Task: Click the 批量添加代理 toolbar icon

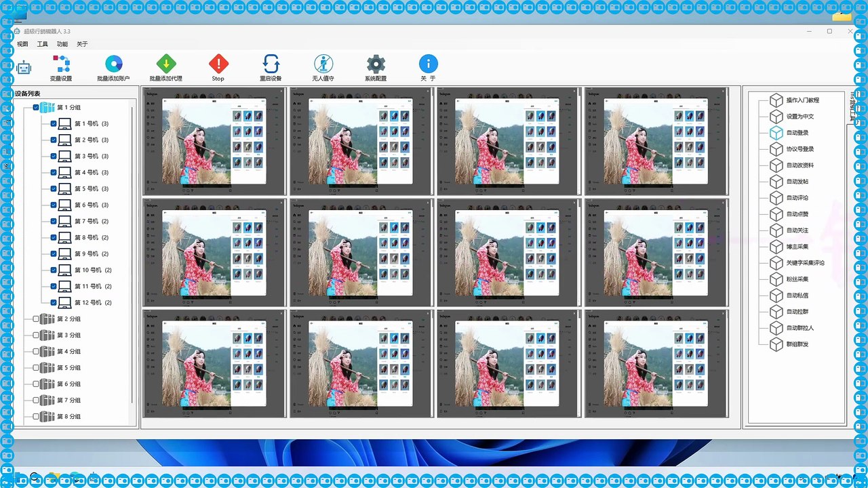Action: tap(166, 64)
